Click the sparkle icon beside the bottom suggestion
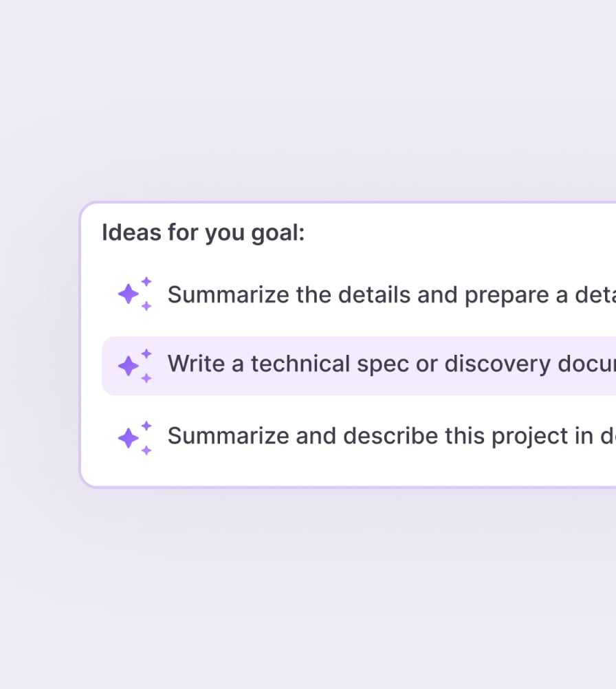Screen dimensions: 616x689 134,435
